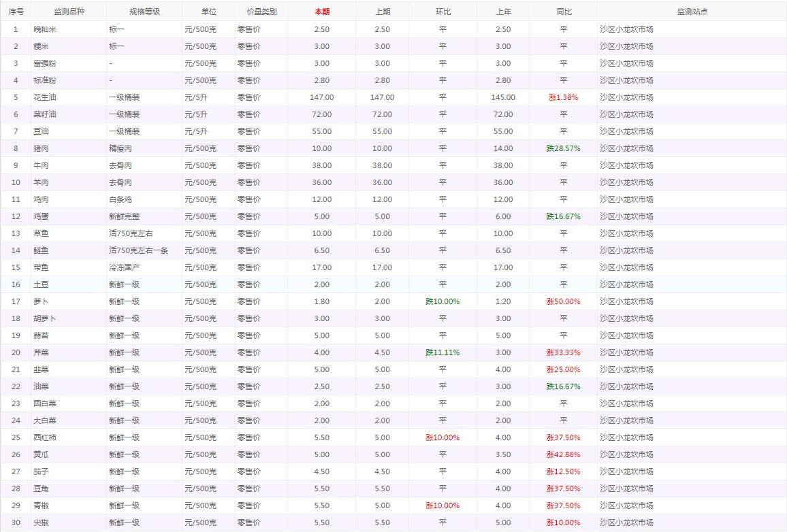Click the 涨50.00% 同比 value for 萝卜
Screen dimensions: 787x532
click(x=563, y=301)
